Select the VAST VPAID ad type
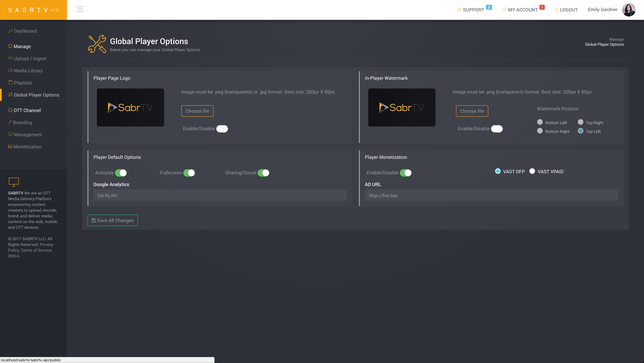The height and width of the screenshot is (363, 644). tap(532, 171)
